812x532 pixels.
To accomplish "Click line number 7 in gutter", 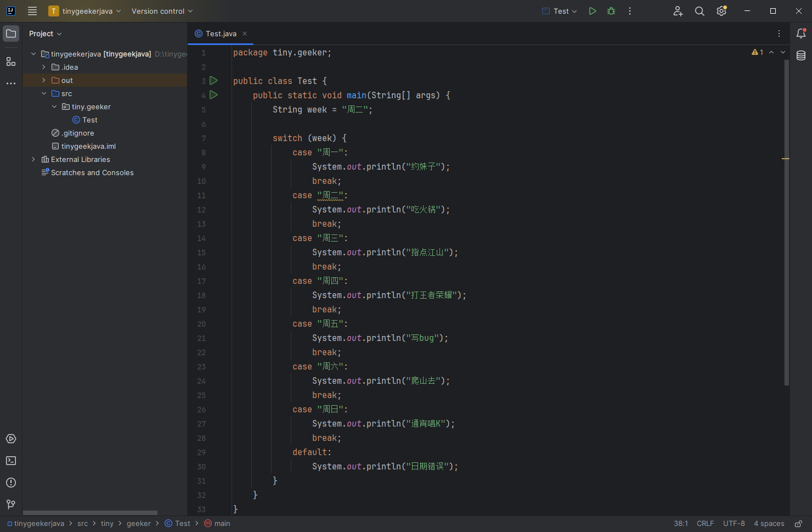I will click(x=204, y=138).
